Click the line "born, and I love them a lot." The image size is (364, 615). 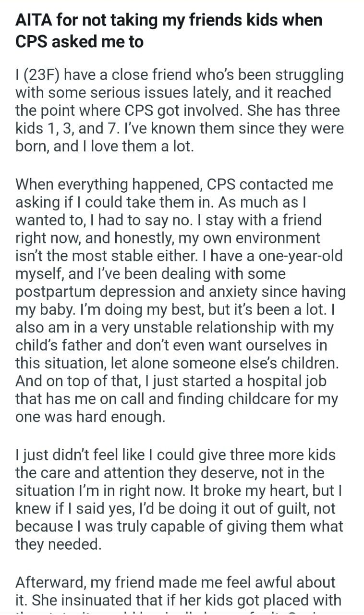pyautogui.click(x=105, y=147)
